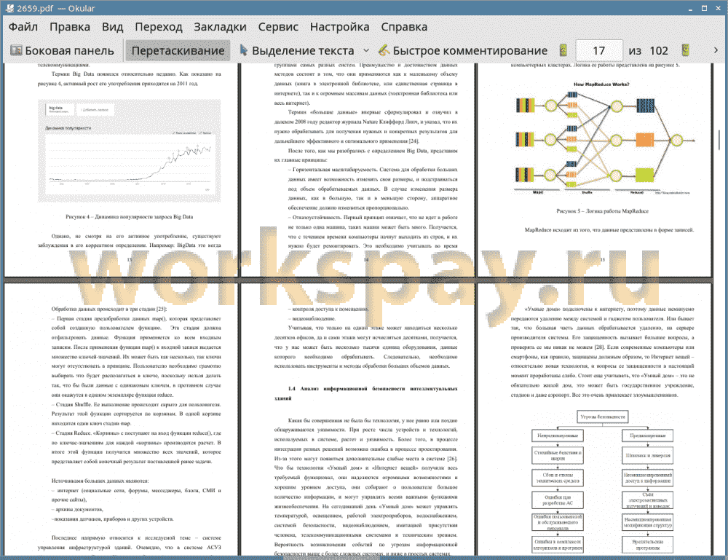The height and width of the screenshot is (560, 728).
Task: Enable the Перетаскивание browse mode
Action: (x=178, y=50)
